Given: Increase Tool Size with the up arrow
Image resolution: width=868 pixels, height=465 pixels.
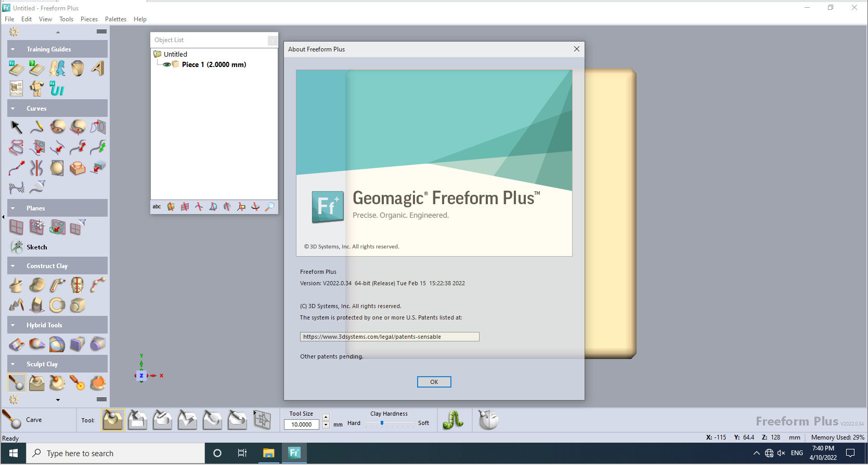Looking at the screenshot, I should (326, 417).
